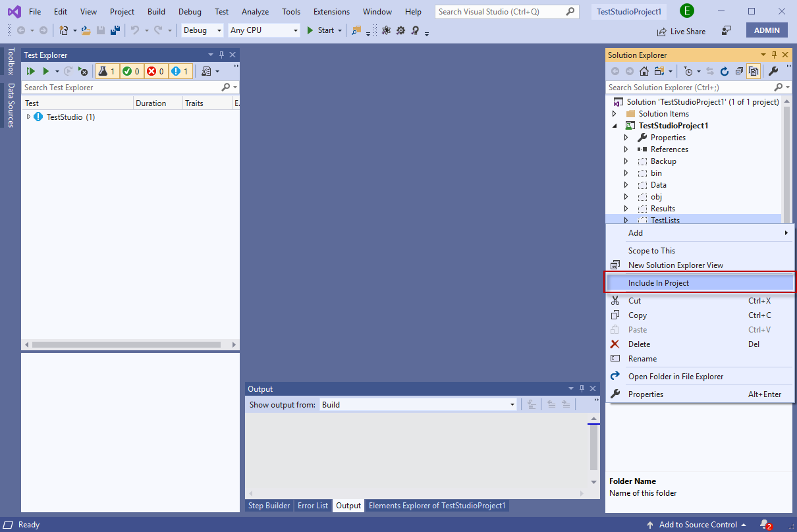Toggle the not-run tests filter

180,71
